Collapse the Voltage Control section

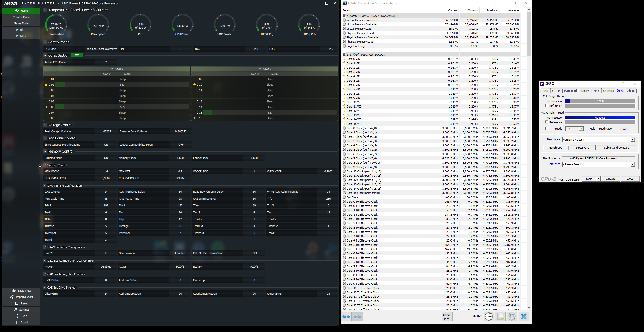45,125
